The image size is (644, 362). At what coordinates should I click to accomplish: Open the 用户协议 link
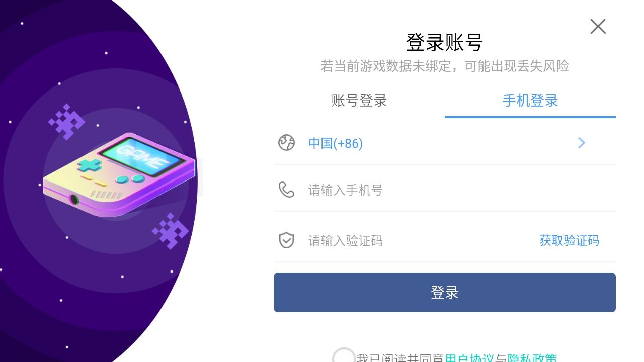click(469, 358)
